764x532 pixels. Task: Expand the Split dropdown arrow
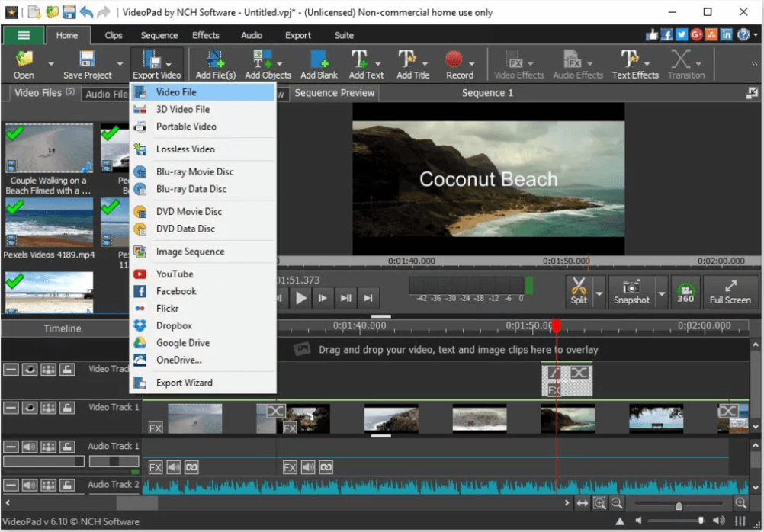click(599, 293)
